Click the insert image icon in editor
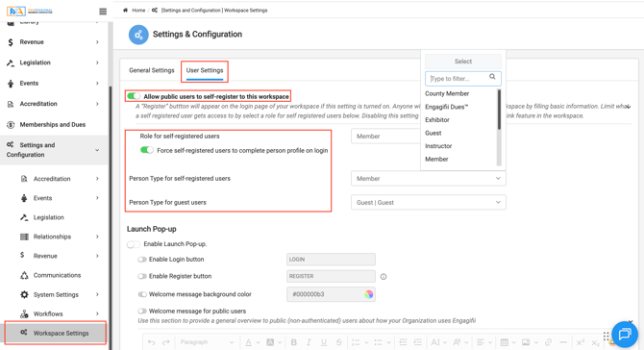The width and height of the screenshot is (644, 350). tap(526, 342)
